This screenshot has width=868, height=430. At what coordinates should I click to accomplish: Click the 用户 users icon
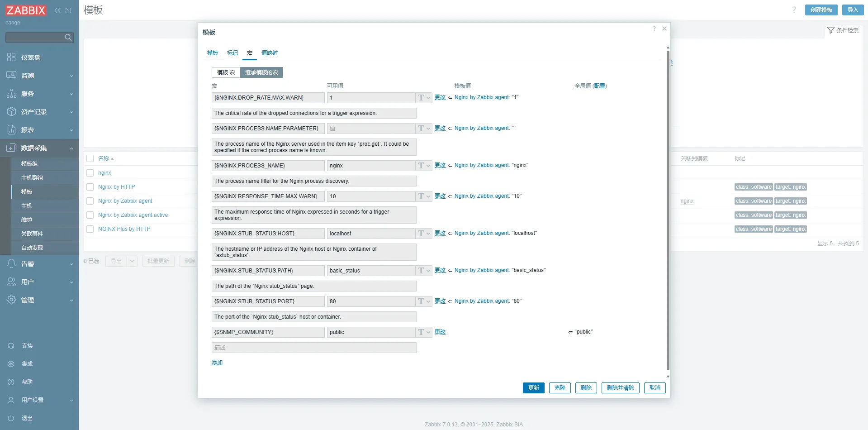point(11,282)
